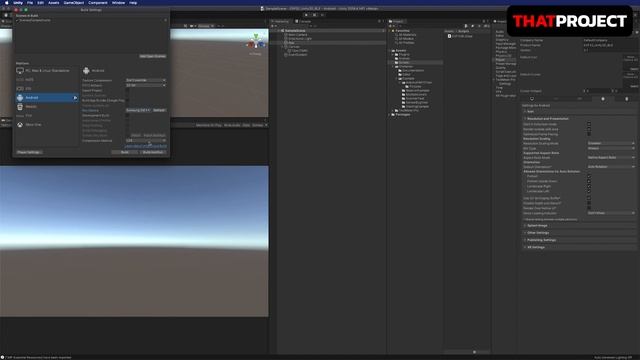Select the WebGL platform

(47, 107)
